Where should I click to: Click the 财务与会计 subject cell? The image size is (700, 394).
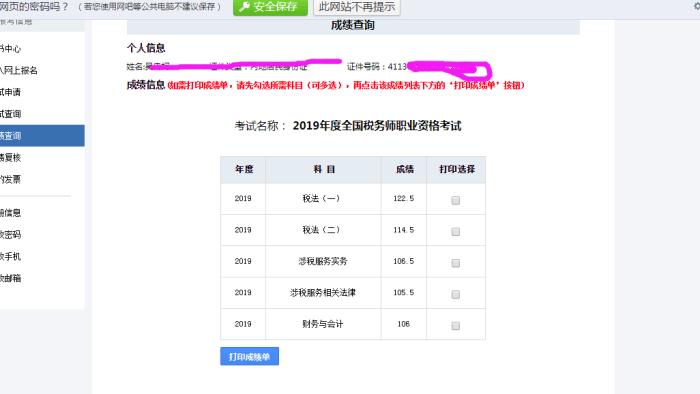pyautogui.click(x=323, y=324)
